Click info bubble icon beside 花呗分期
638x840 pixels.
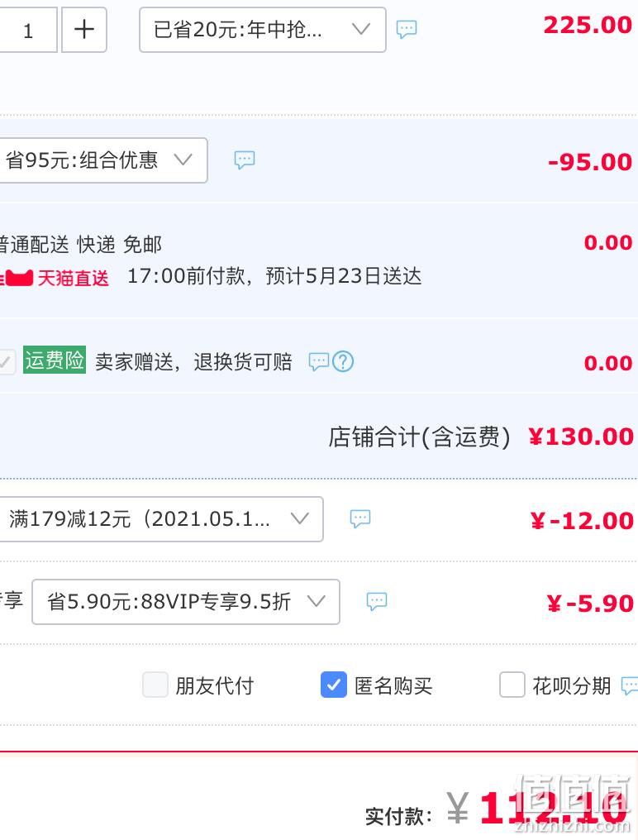630,685
